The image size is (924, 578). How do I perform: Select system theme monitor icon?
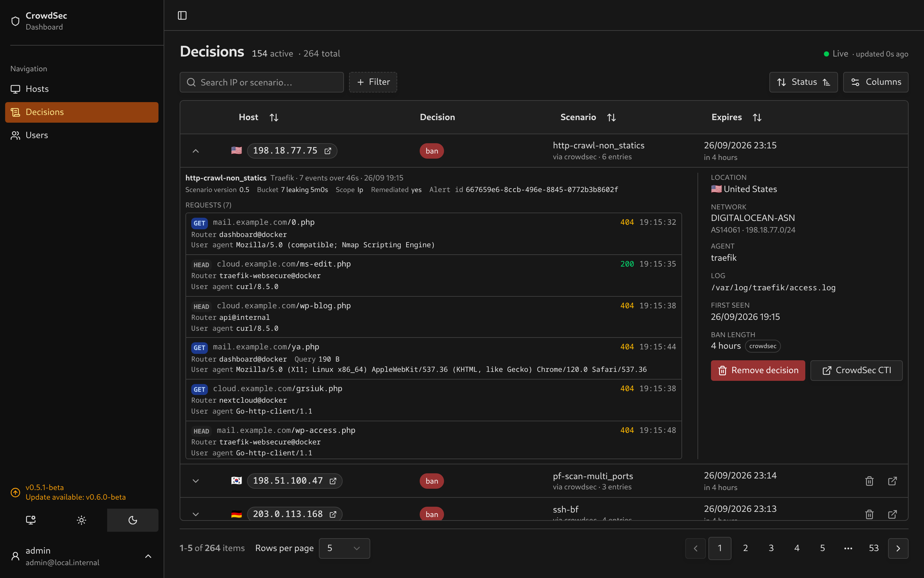[30, 520]
